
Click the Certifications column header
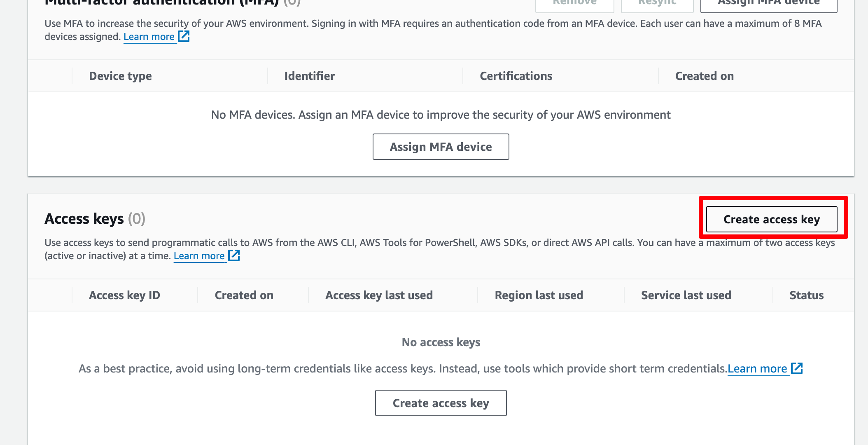(516, 76)
